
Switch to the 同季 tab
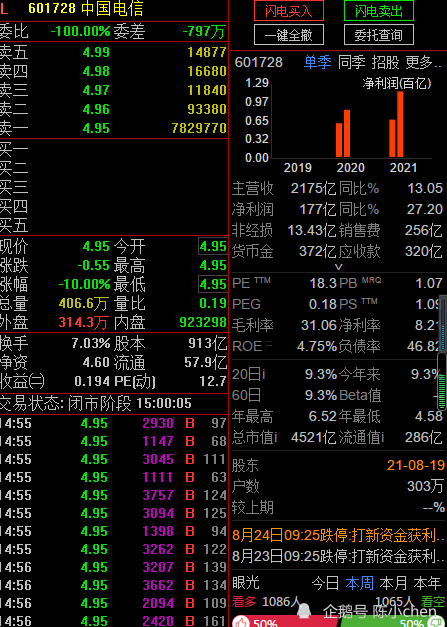point(351,62)
